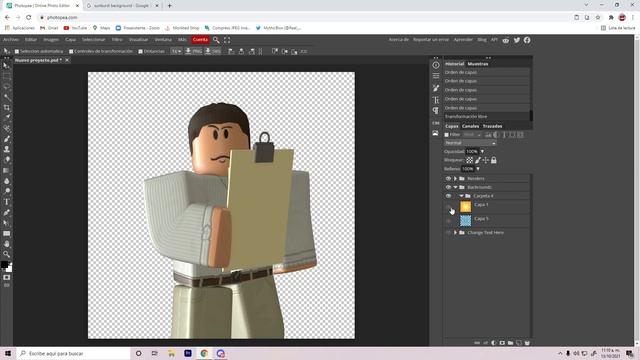Open the Relleno slider dropdown arrow
Screen dimensions: 640x360
(x=478, y=169)
